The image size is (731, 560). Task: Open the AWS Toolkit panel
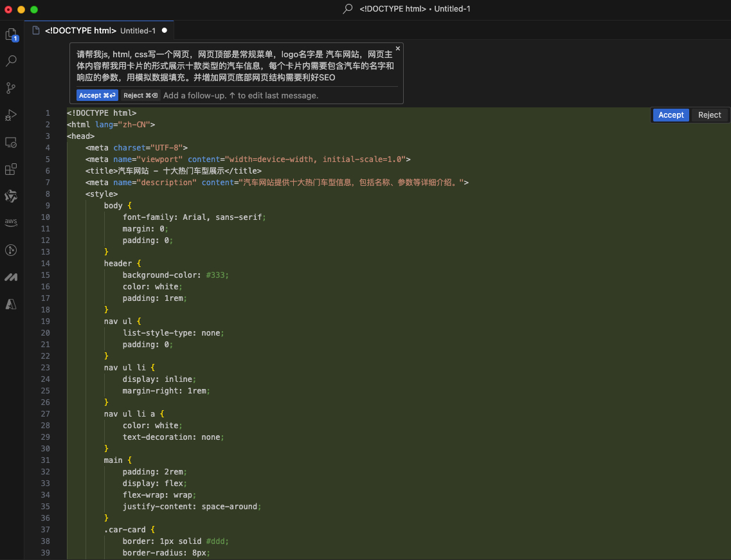pyautogui.click(x=11, y=222)
